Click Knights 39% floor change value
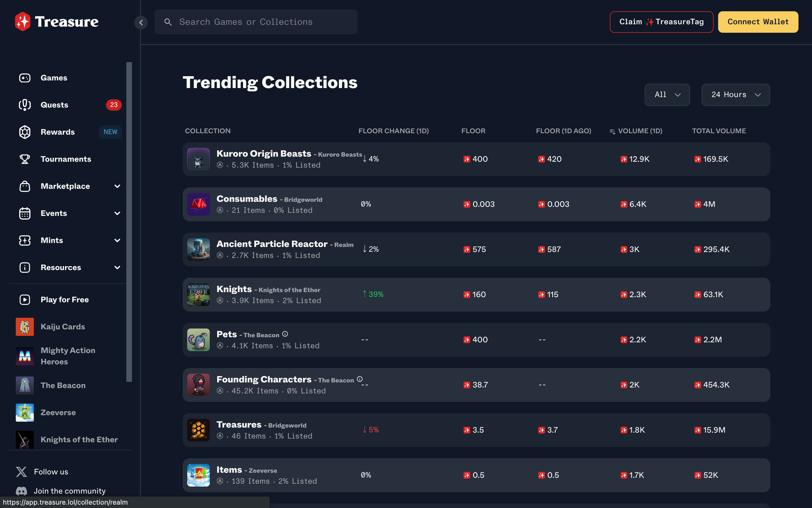 [373, 294]
